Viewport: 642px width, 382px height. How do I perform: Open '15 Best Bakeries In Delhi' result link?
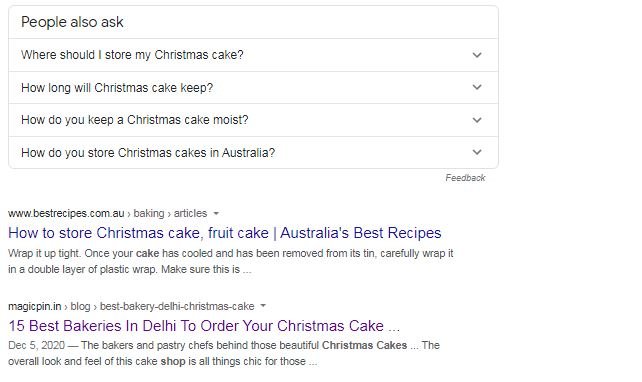click(204, 326)
